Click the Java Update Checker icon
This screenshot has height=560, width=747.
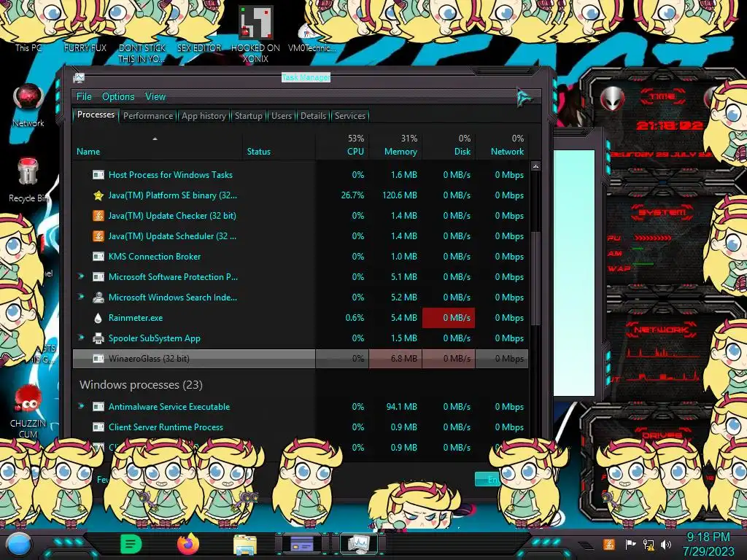coord(98,216)
